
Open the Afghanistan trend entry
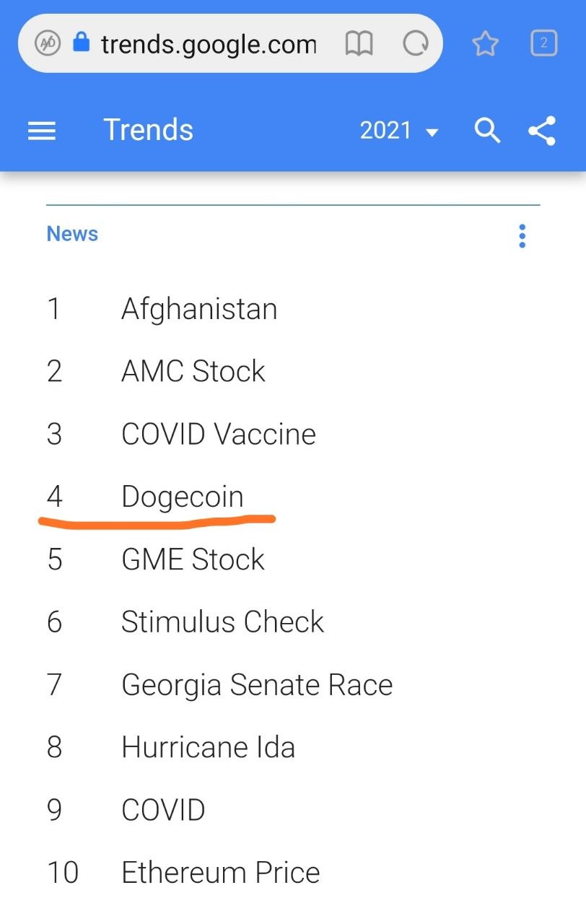click(199, 310)
